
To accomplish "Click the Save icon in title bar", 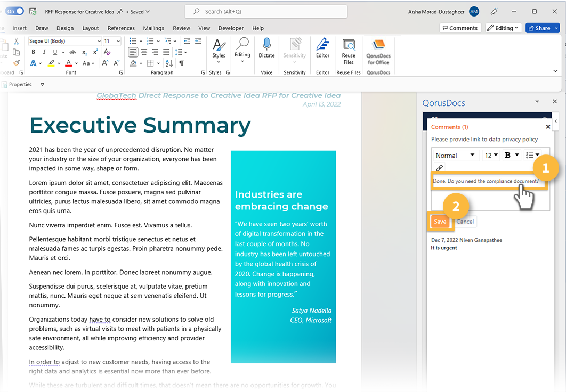I will (33, 11).
